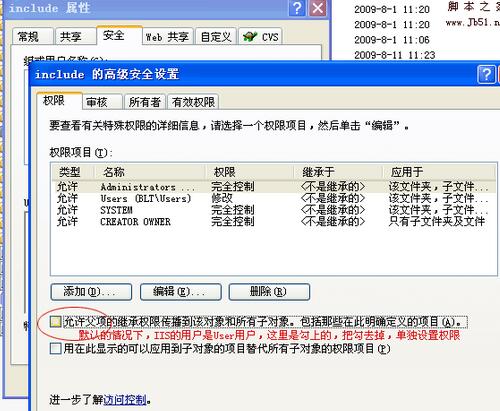Open the CVS tab with green icon
The width and height of the screenshot is (500, 411).
tap(261, 36)
